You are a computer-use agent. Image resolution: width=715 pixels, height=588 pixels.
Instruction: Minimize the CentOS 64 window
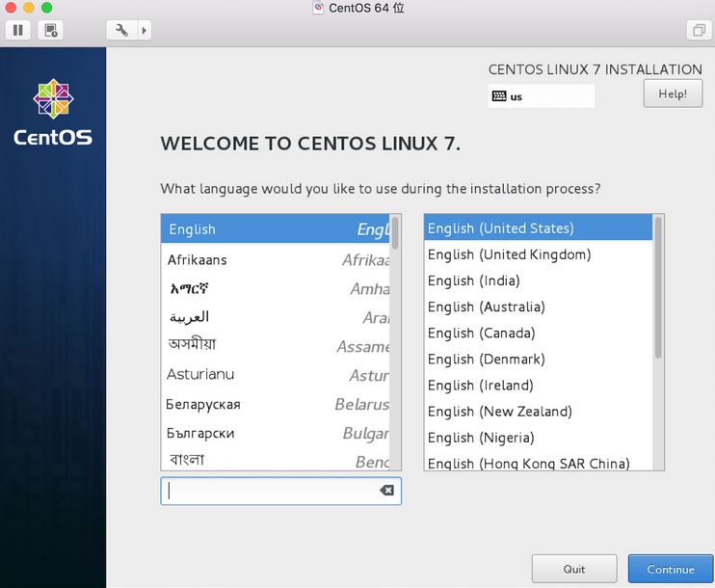(x=29, y=7)
